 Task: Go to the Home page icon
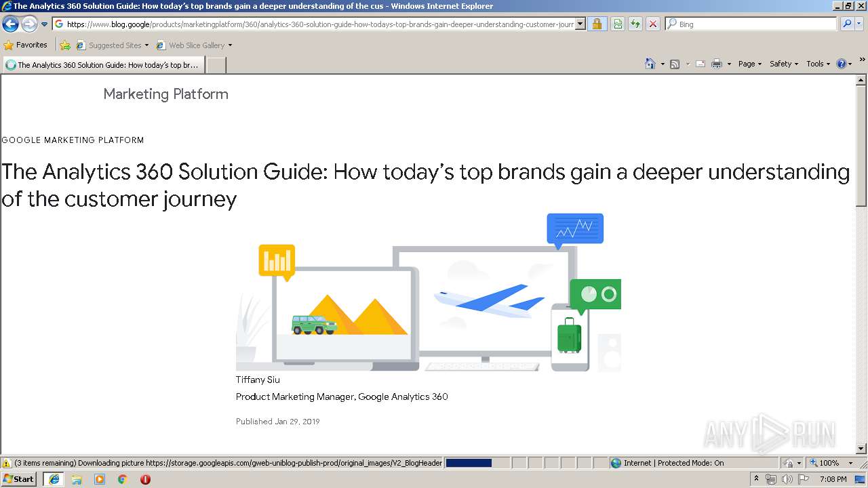pyautogui.click(x=650, y=64)
